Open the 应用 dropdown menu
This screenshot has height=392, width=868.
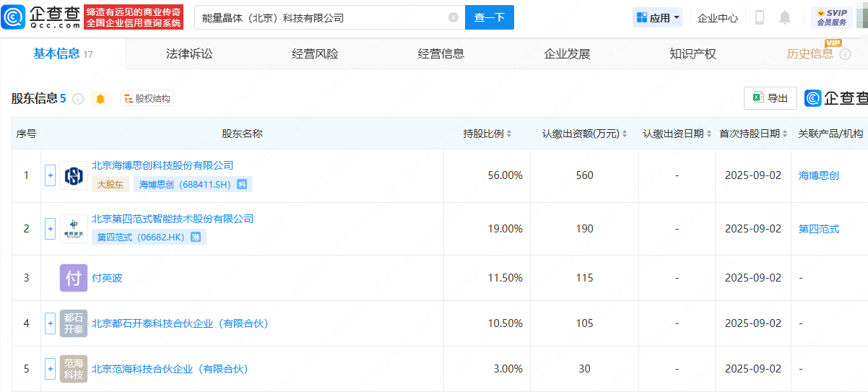pos(658,17)
